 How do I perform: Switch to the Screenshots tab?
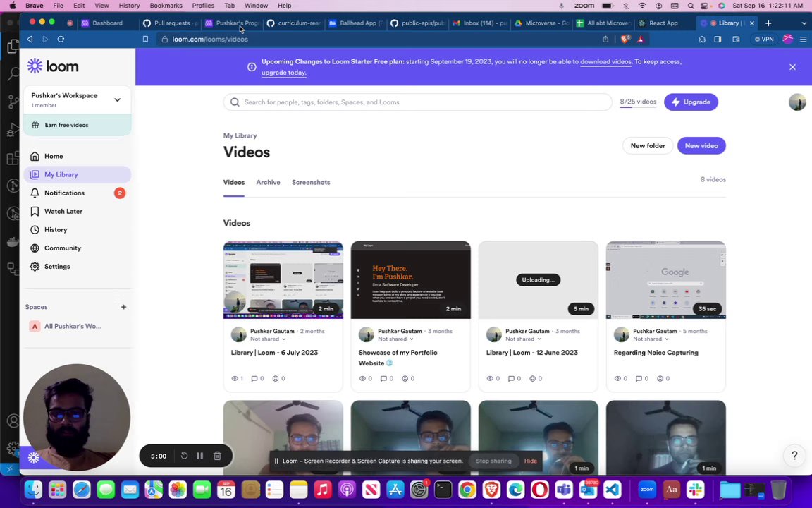[311, 183]
